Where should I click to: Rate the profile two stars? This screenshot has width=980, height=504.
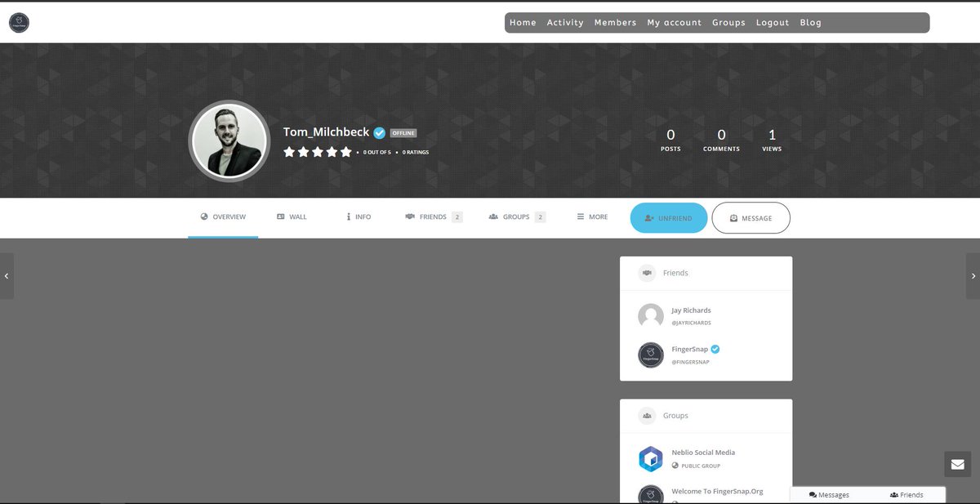[303, 152]
